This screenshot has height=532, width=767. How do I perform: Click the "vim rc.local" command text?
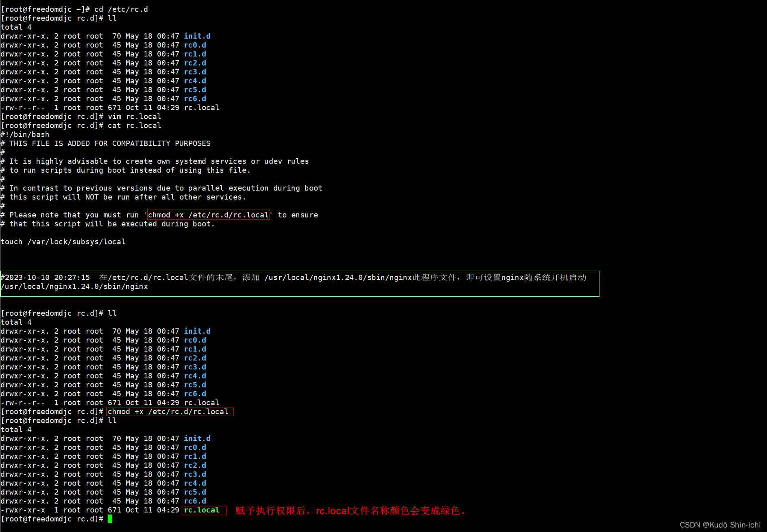[135, 117]
